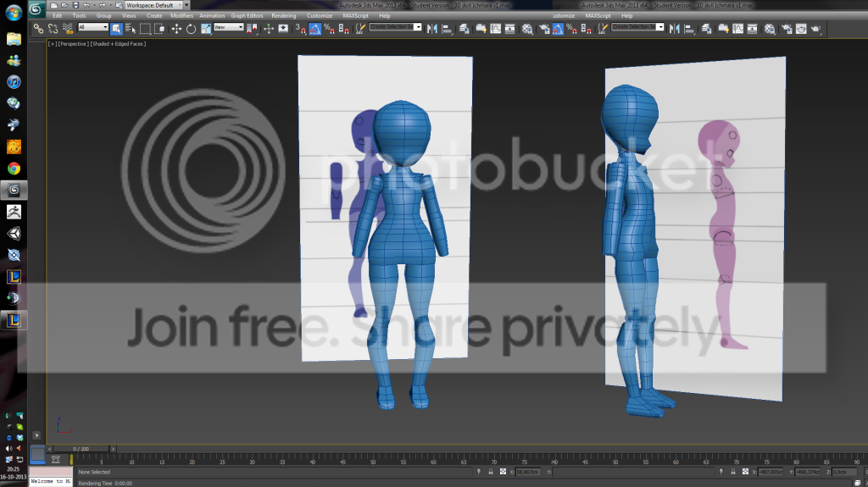Pick the Rectangular Selection Region tool
The image size is (868, 487).
(145, 29)
